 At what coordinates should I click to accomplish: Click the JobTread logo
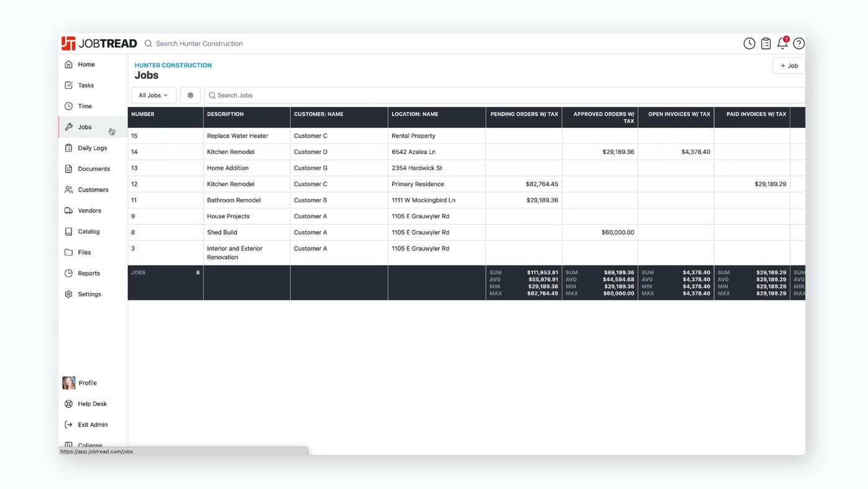(x=99, y=43)
